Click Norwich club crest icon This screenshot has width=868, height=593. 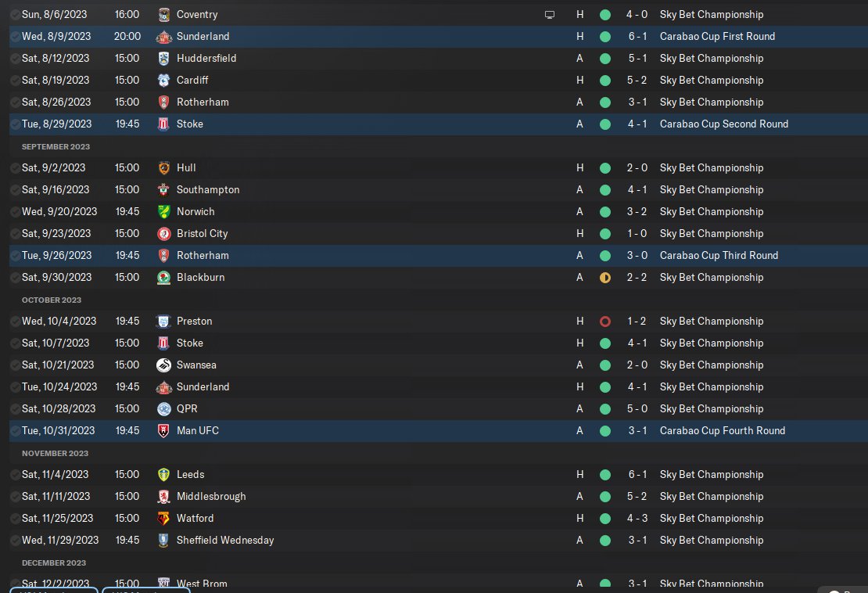coord(164,211)
